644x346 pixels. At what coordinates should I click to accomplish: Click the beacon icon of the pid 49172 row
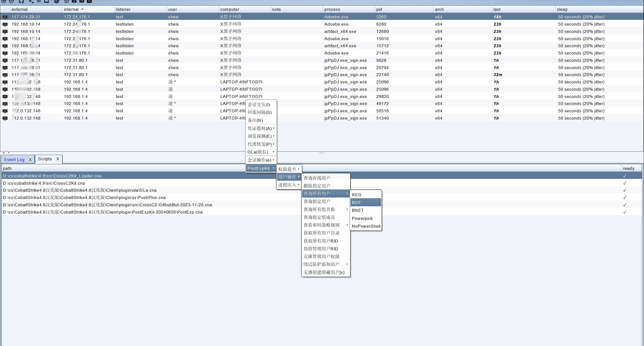(x=5, y=104)
